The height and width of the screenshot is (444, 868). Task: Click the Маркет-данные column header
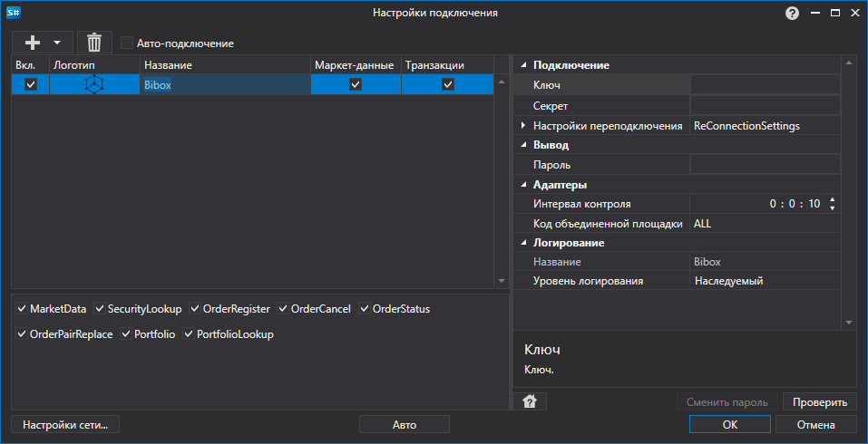coord(356,65)
